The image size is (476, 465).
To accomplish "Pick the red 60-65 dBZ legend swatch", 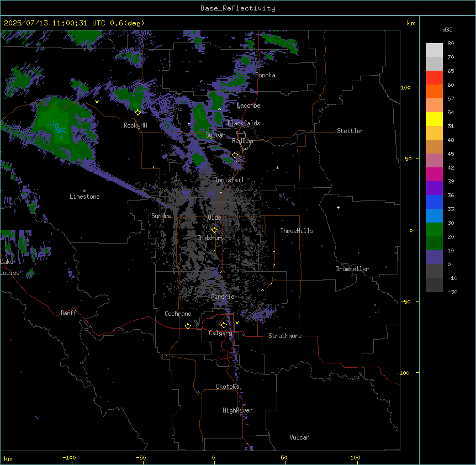I will coord(434,77).
